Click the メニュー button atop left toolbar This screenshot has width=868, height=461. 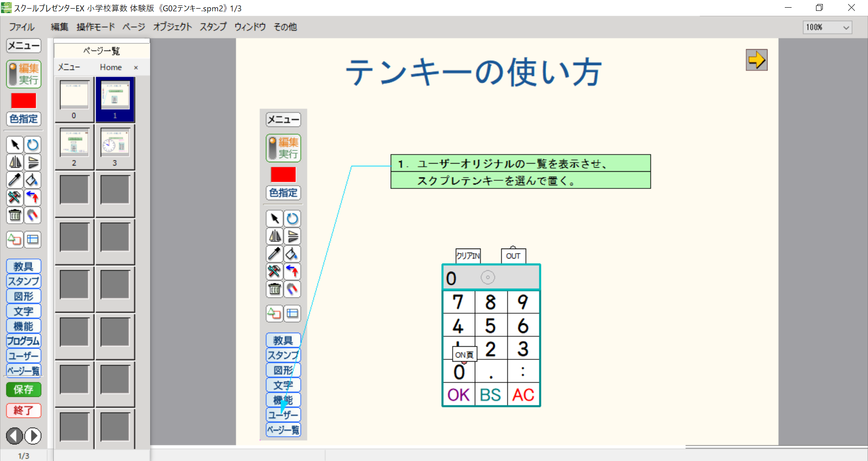(x=24, y=46)
